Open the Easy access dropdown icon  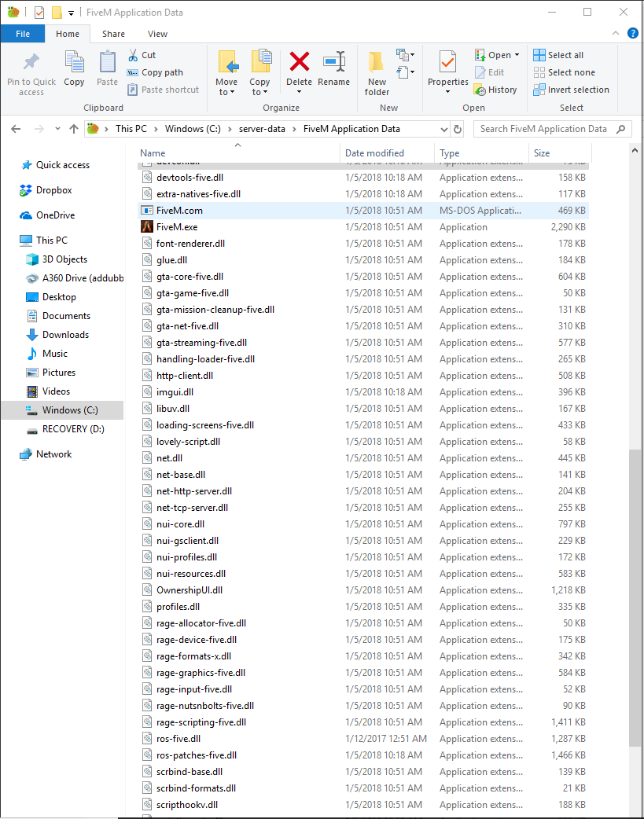[x=405, y=72]
